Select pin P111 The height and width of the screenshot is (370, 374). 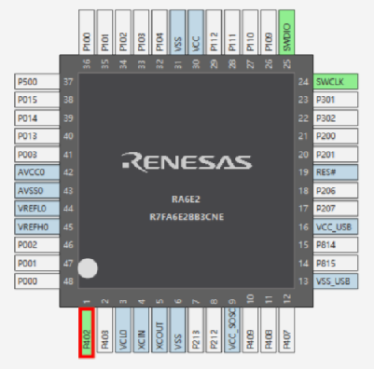click(x=232, y=32)
